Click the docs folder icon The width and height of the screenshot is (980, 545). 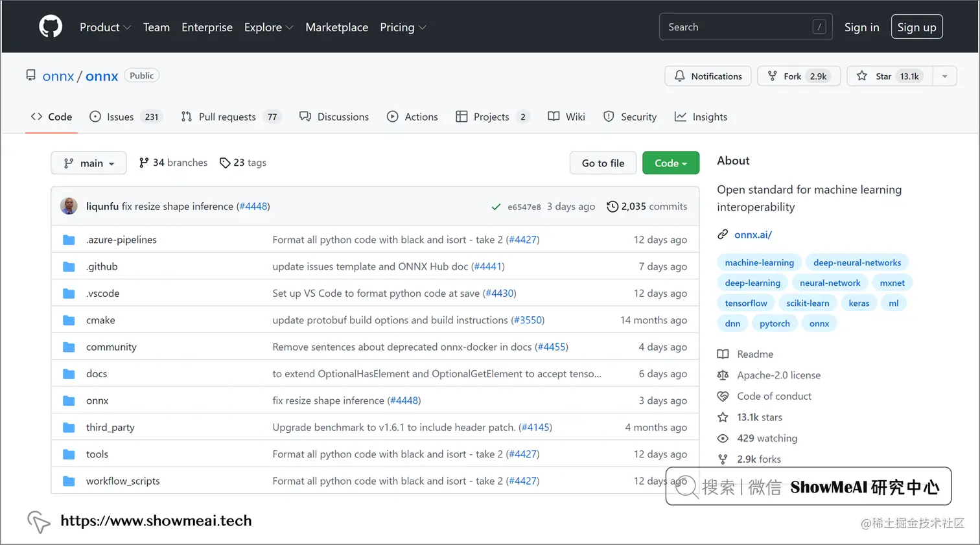pos(69,374)
